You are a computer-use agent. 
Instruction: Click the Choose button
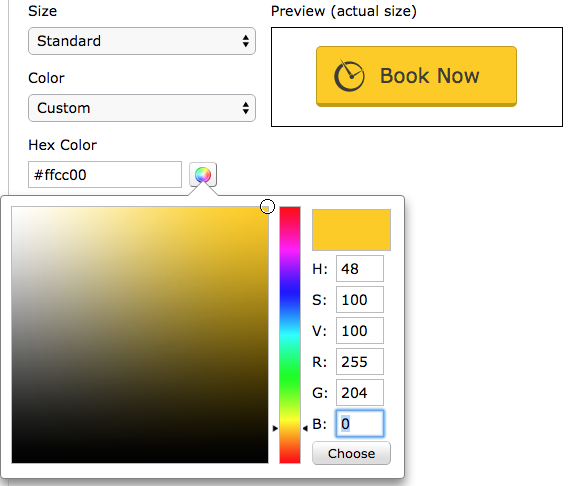point(351,453)
